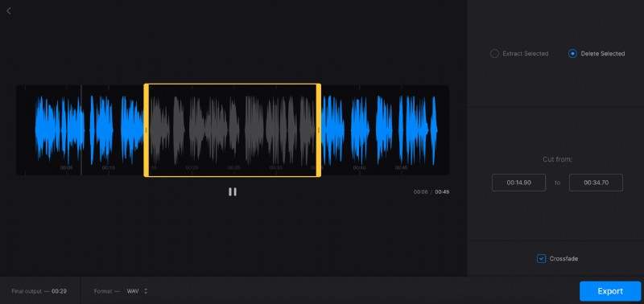Click the 00:25 mark inside the selection
644x304 pixels.
(x=233, y=168)
